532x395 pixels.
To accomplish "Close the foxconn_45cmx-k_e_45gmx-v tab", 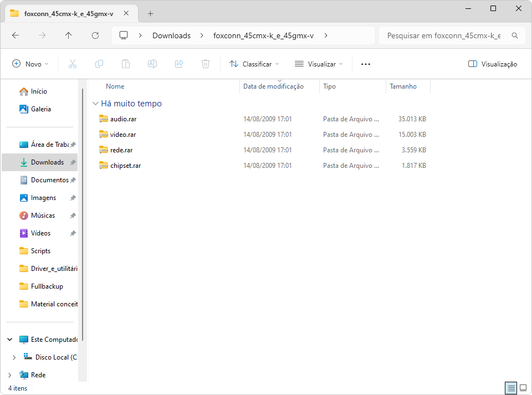I will 126,13.
